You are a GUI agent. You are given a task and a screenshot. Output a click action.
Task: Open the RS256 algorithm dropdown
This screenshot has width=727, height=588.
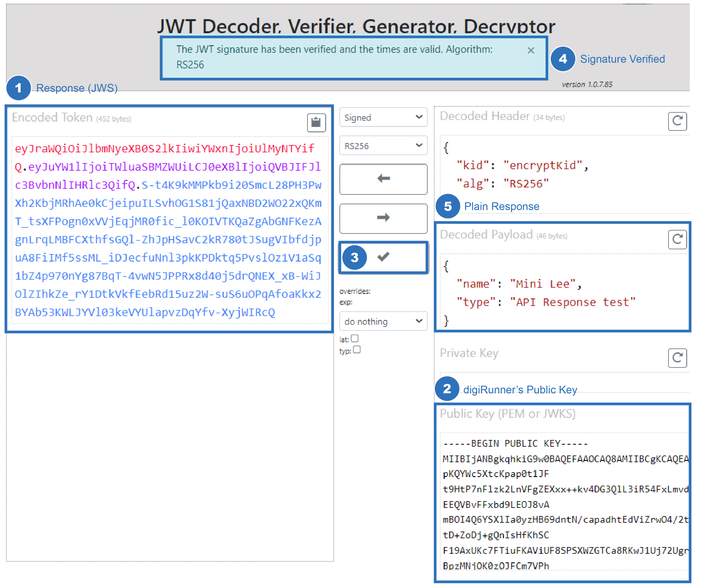tap(383, 146)
